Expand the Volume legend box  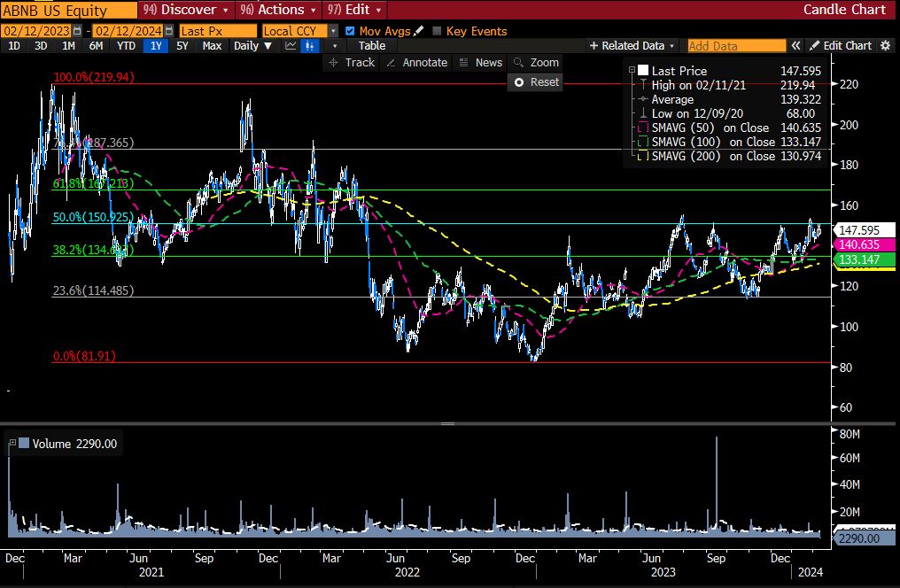click(x=12, y=443)
